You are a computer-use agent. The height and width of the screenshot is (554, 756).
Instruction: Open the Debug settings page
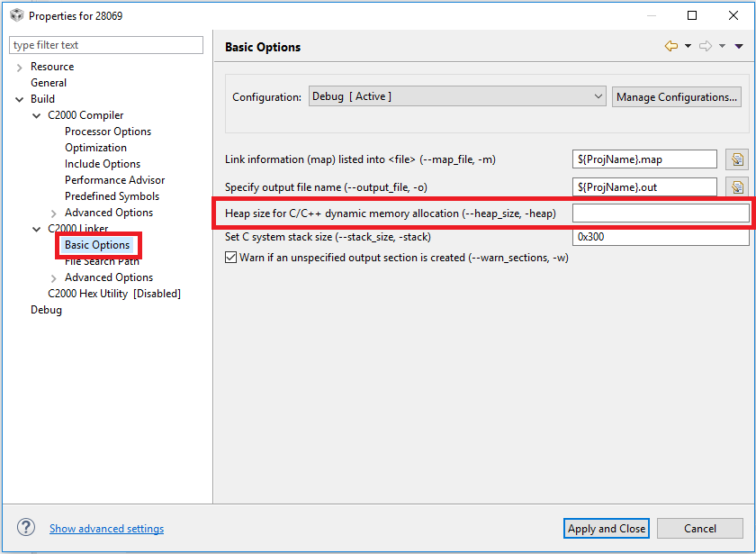point(46,309)
